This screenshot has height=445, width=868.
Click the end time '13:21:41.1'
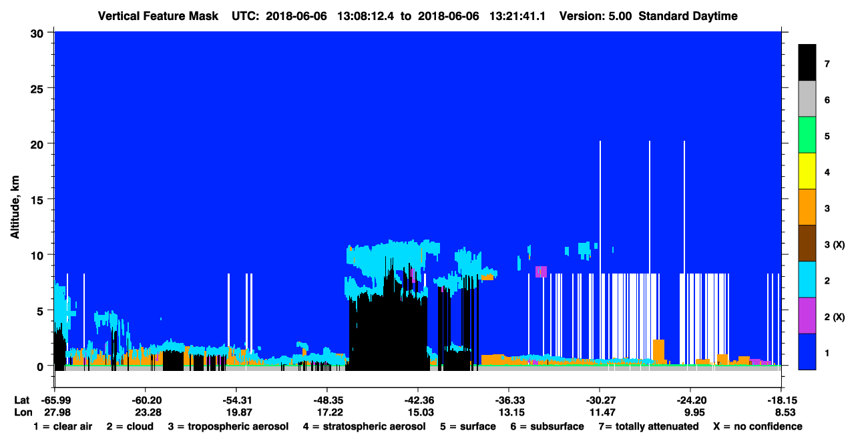coord(516,16)
